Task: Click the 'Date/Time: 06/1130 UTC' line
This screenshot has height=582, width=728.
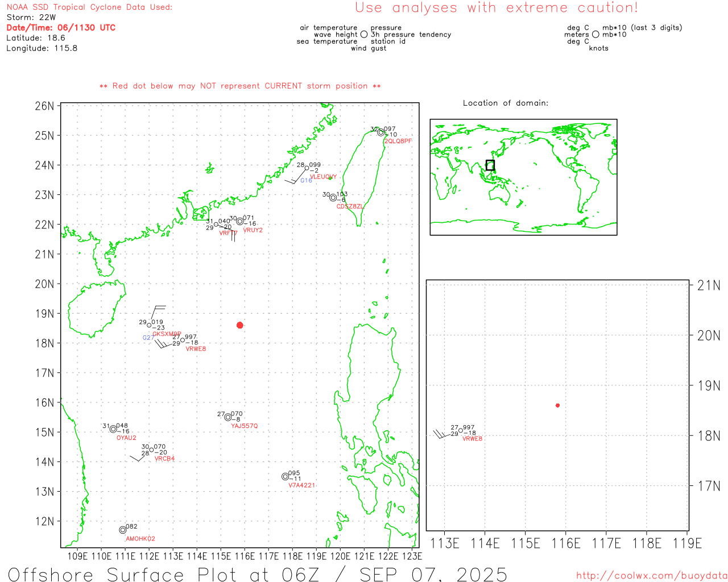Action: pos(61,27)
